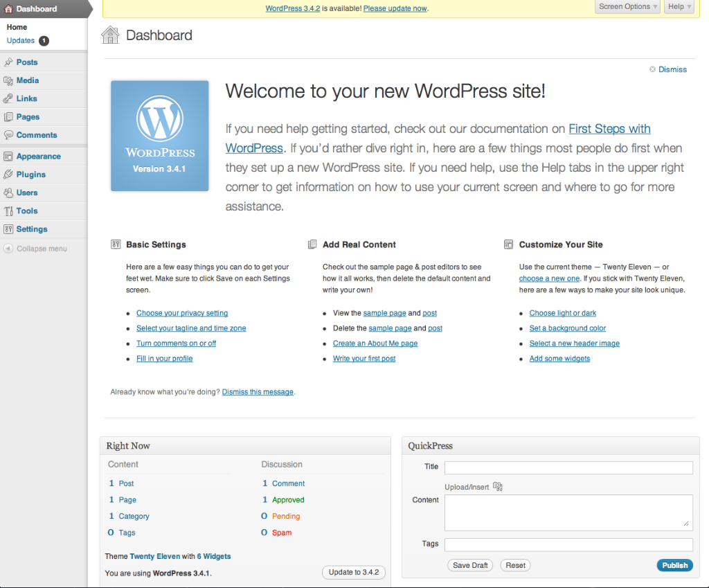
Task: Click the large Dashboard heading house icon
Action: tap(110, 35)
